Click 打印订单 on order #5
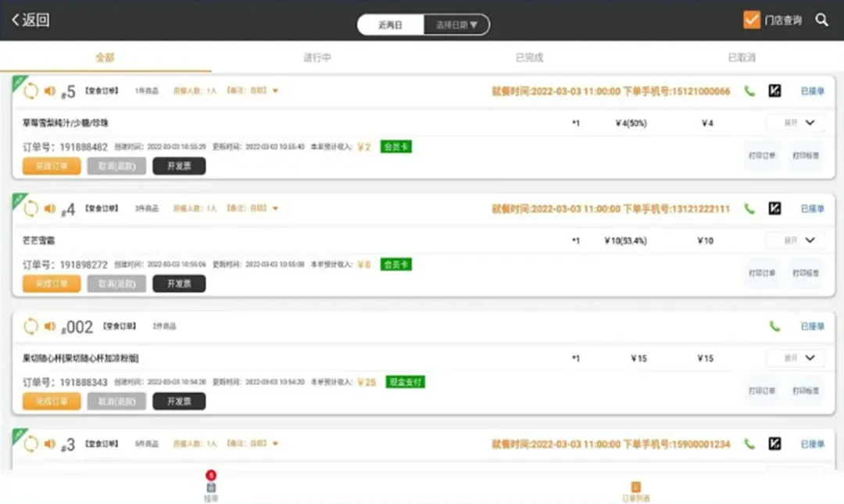The width and height of the screenshot is (844, 504). point(762,155)
